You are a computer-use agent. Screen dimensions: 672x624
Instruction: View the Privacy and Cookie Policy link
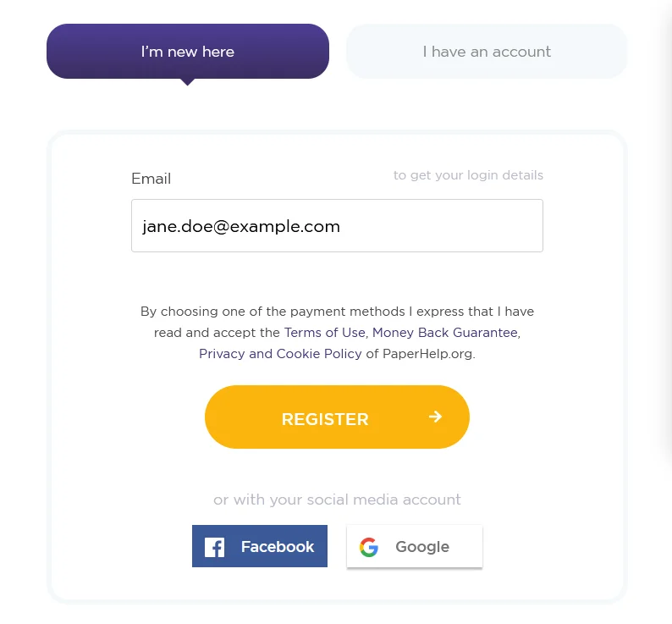coord(280,354)
